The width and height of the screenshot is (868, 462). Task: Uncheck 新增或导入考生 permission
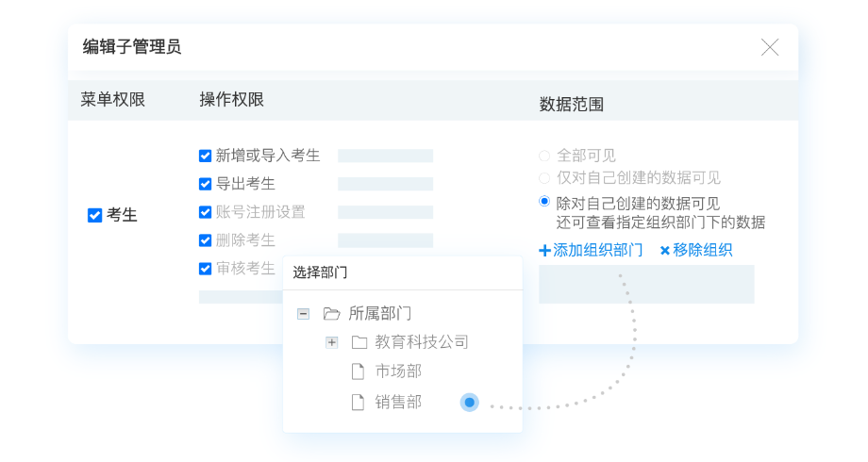pos(205,156)
